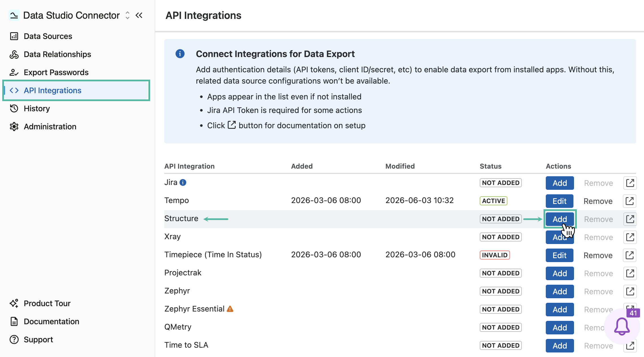Remove the Tempo integration
This screenshot has height=357, width=644.
coord(598,201)
